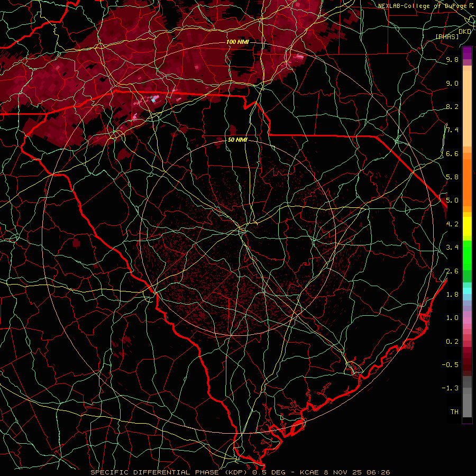Image resolution: width=476 pixels, height=476 pixels.
Task: Click the "50 NMI" range ring label
Action: pos(237,140)
